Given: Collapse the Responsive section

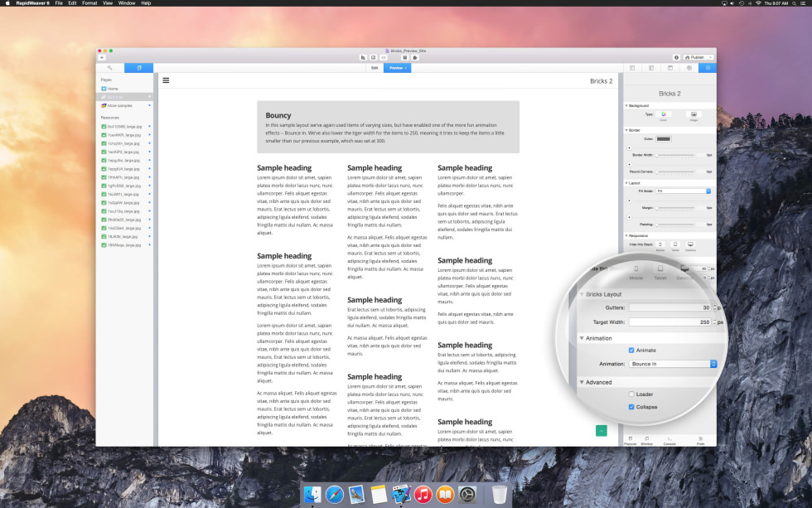Looking at the screenshot, I should [x=626, y=235].
